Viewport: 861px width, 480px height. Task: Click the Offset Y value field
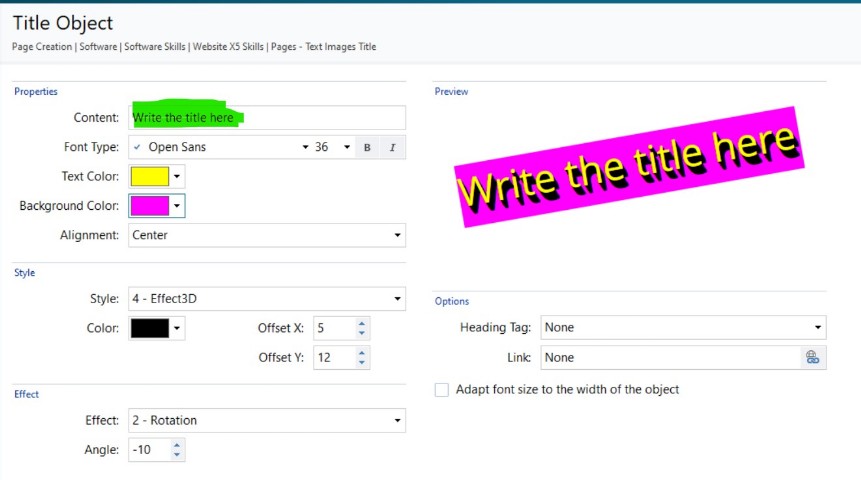click(334, 358)
